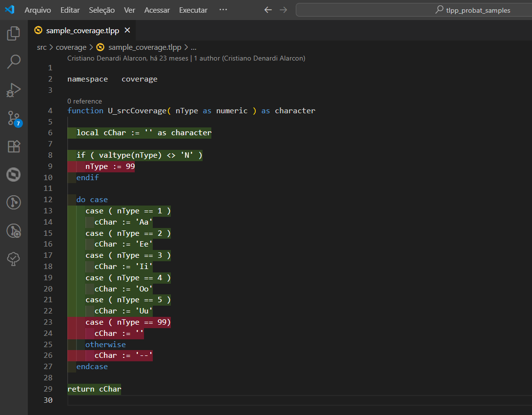Click line number 30 in gutter

48,400
